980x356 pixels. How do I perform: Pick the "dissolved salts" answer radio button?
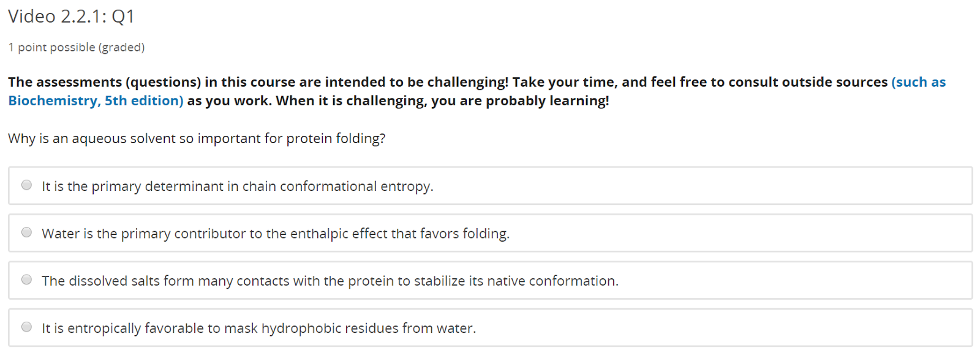(26, 280)
